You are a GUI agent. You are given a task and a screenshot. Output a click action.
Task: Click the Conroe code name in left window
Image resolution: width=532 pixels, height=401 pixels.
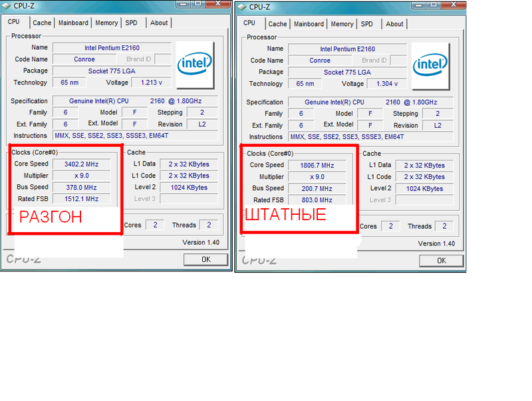[x=84, y=59]
